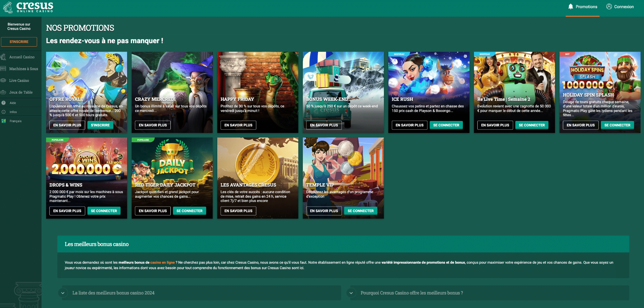This screenshot has height=308, width=644.
Task: Open Jeux de Table section
Action: [x=21, y=92]
